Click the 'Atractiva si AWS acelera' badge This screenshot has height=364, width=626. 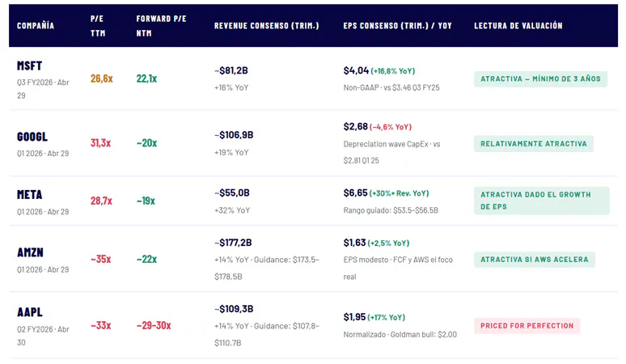[535, 259]
